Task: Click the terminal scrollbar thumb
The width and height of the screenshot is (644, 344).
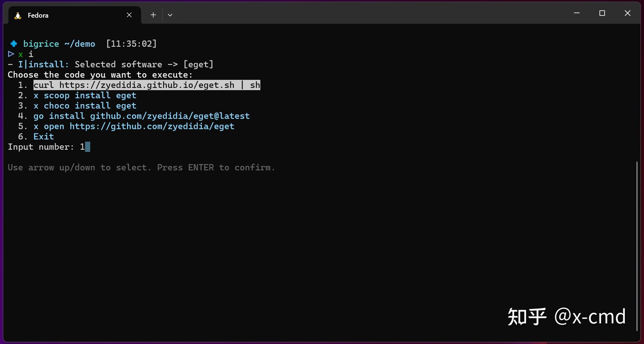Action: coord(637,246)
